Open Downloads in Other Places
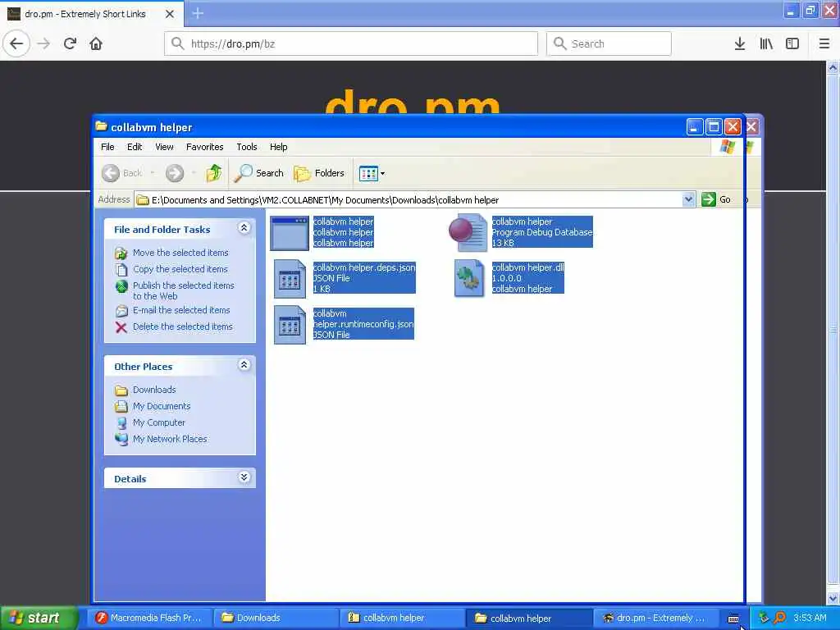This screenshot has height=630, width=840. pos(153,390)
